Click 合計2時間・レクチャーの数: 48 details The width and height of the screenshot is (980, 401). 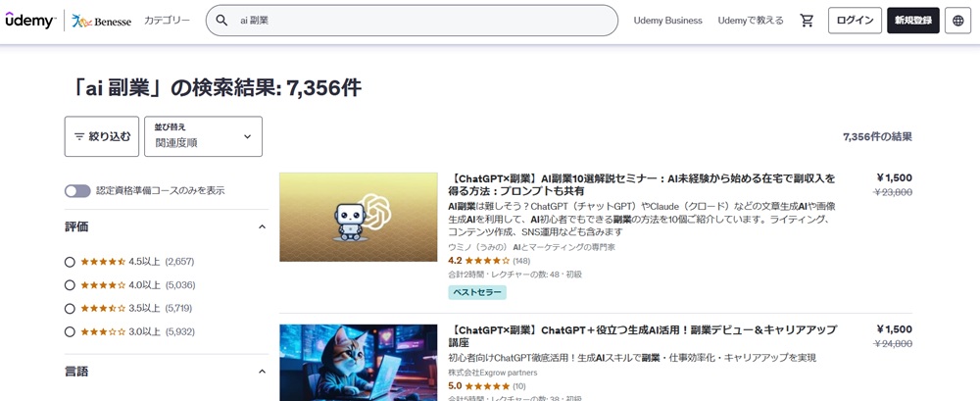pos(515,275)
